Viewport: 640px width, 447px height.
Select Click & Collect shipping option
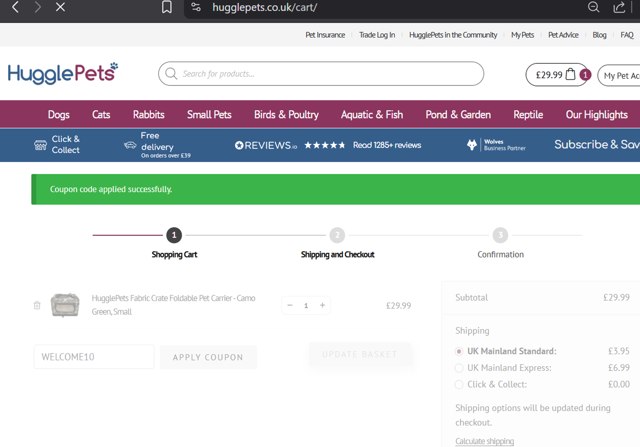pyautogui.click(x=459, y=385)
